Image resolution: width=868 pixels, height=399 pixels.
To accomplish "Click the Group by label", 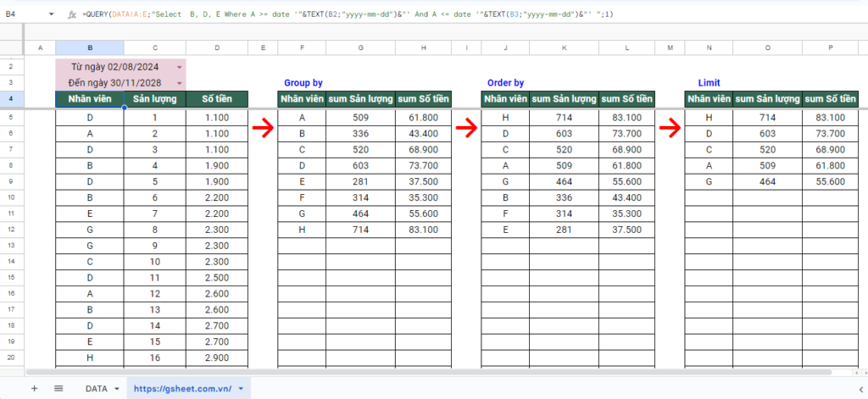I will 303,83.
